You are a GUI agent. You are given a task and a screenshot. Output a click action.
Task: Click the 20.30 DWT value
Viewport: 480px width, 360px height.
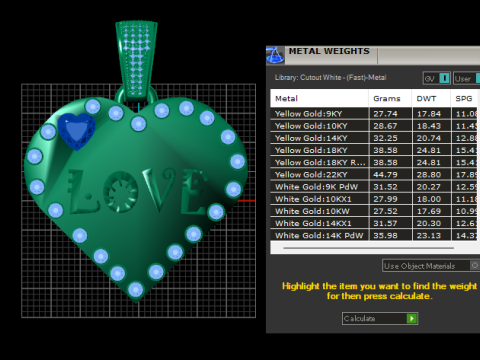coord(429,223)
